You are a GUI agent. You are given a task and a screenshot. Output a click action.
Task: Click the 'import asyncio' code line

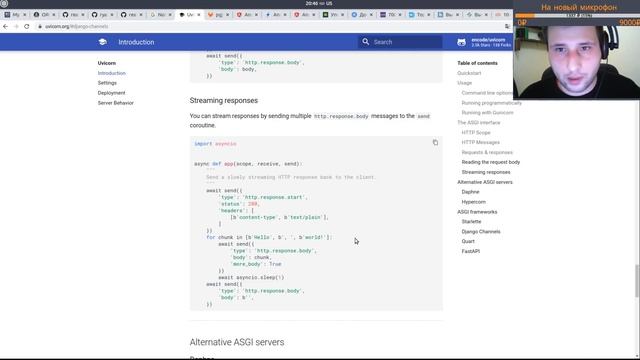click(215, 144)
